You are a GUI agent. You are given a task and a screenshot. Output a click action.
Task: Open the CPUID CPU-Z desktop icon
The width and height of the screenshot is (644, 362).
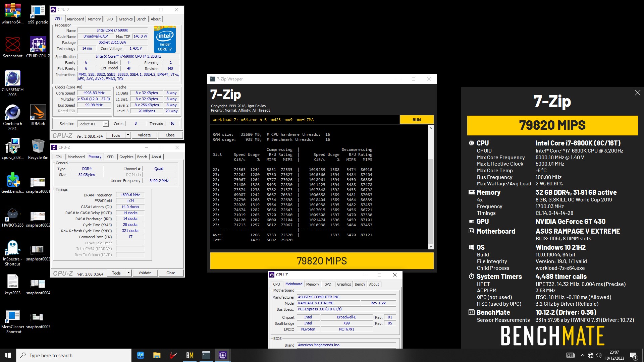tap(38, 47)
